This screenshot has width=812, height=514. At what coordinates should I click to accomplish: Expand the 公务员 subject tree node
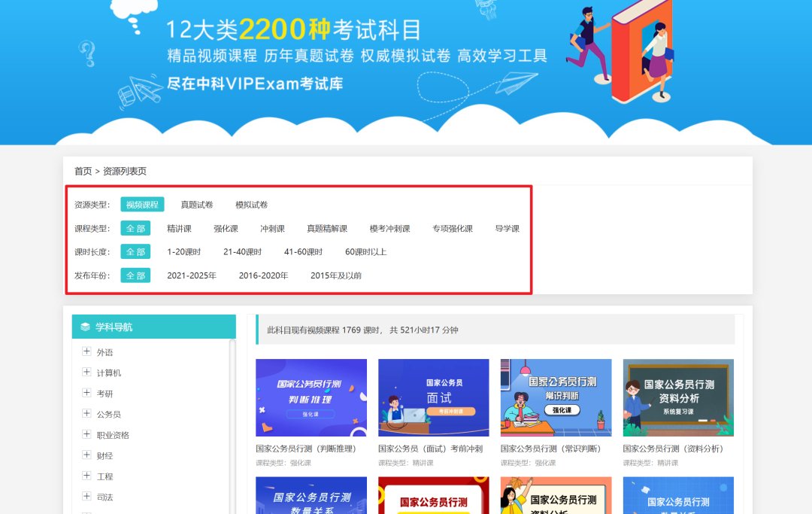coord(86,413)
